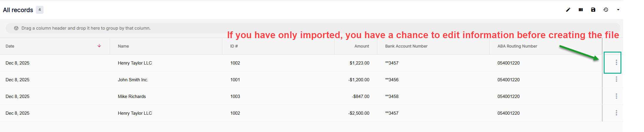Click the -$1,200.00 amount cell
644x132 pixels.
coord(359,80)
